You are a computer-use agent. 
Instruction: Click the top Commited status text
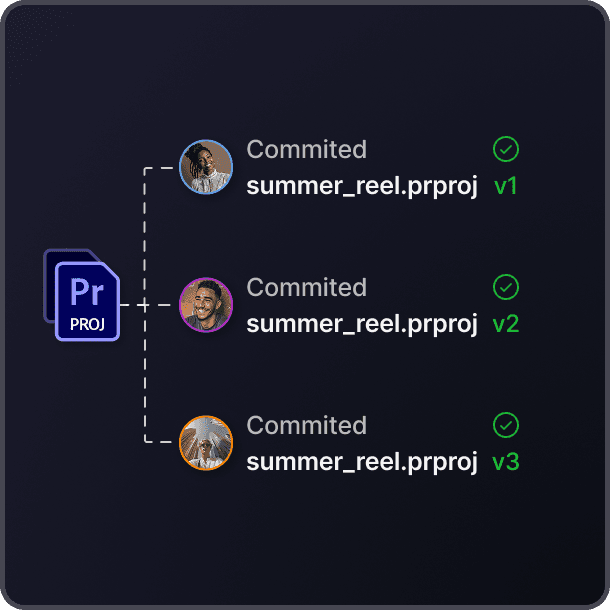click(306, 150)
